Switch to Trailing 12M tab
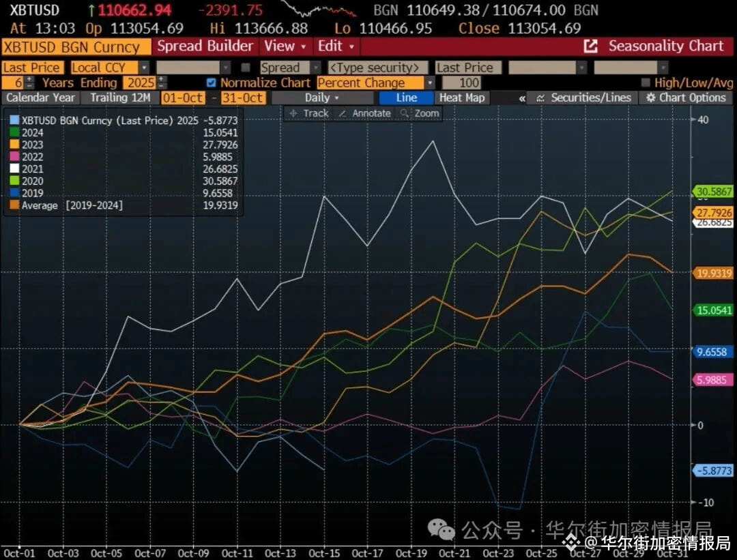 [x=120, y=98]
